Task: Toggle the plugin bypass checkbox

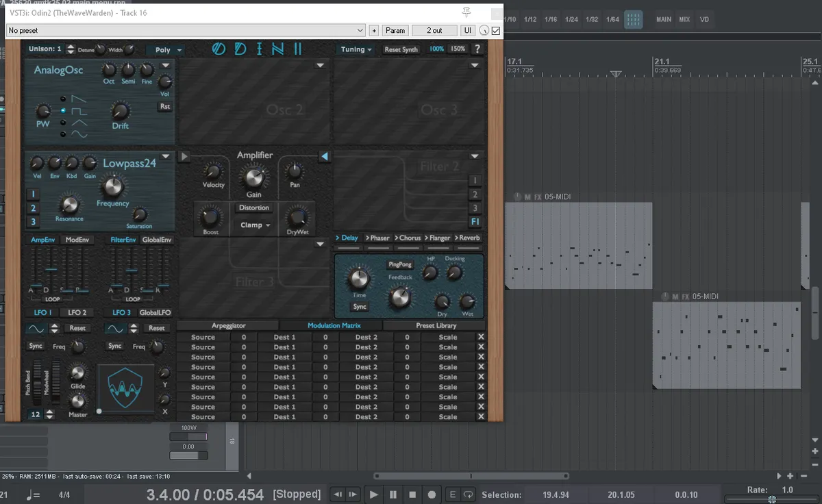Action: point(496,30)
